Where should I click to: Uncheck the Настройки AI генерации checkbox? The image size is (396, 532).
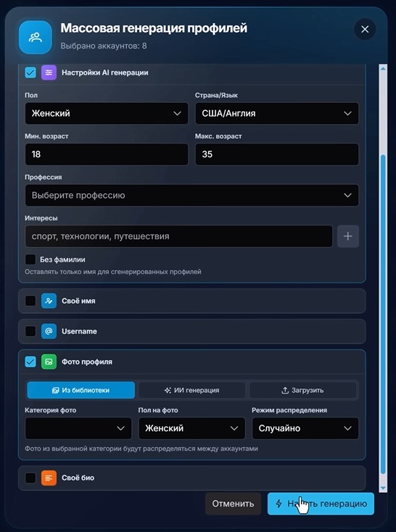(x=30, y=72)
